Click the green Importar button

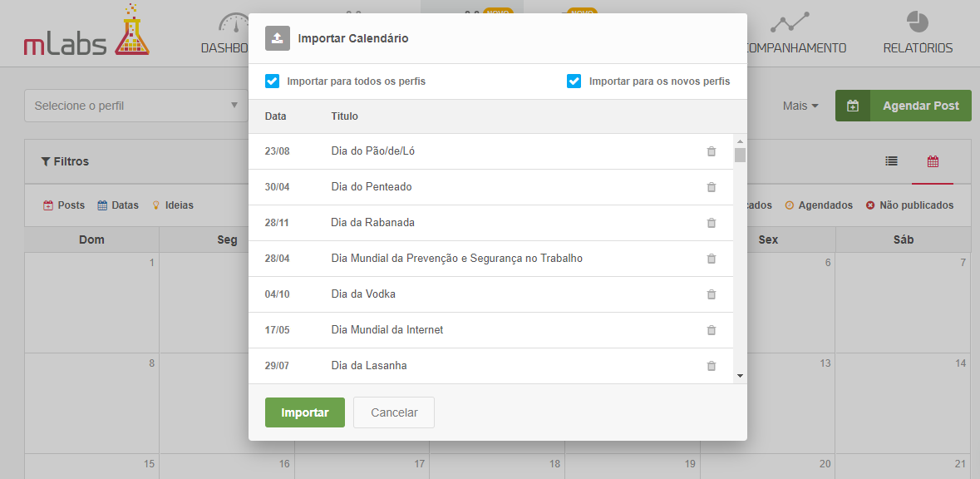coord(305,412)
